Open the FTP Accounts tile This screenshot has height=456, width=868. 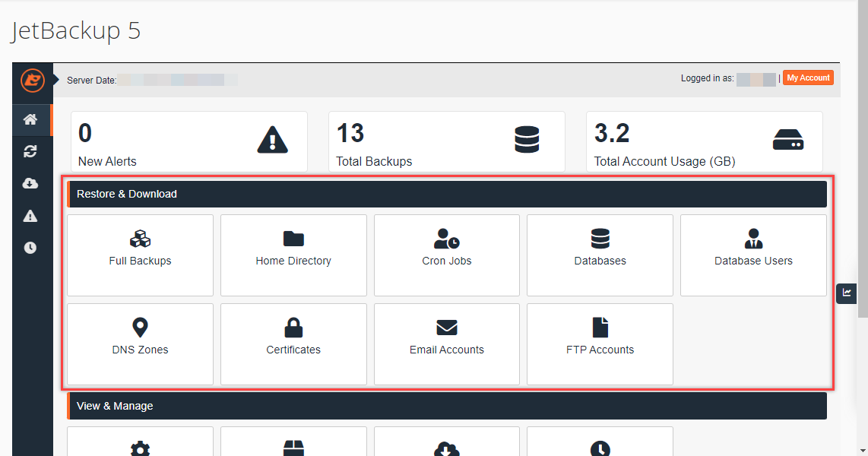click(x=600, y=344)
